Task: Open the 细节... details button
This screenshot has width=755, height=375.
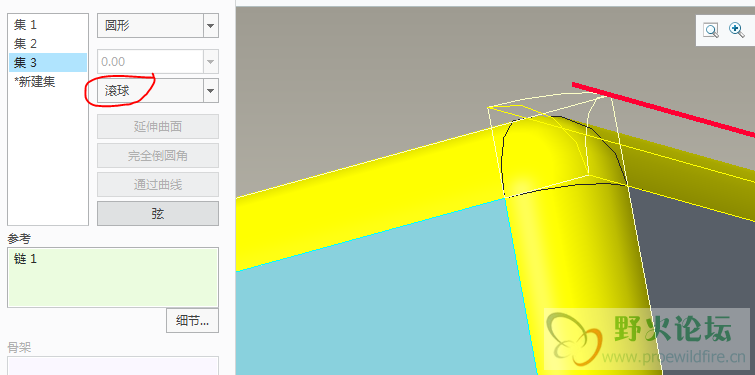Action: [193, 321]
